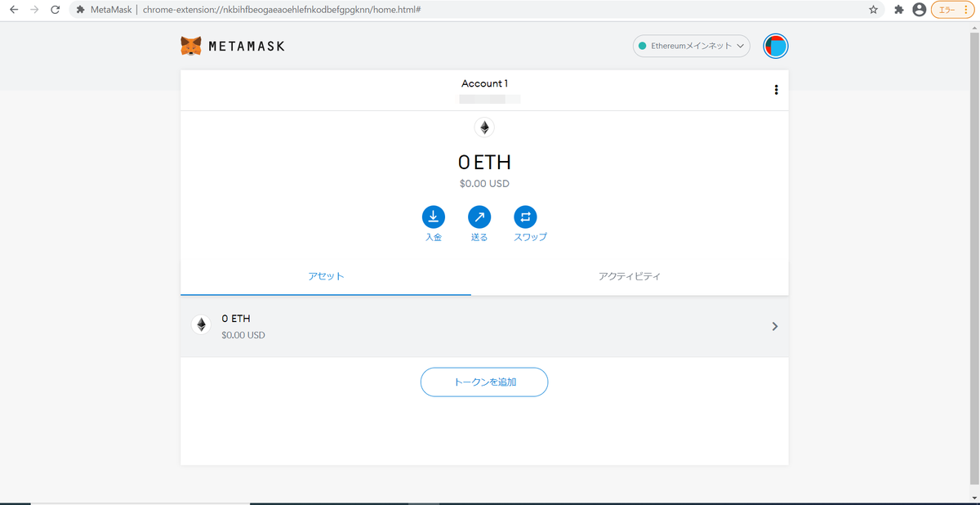This screenshot has width=980, height=505.
Task: Expand the 0 ETH asset row chevron
Action: (x=775, y=326)
